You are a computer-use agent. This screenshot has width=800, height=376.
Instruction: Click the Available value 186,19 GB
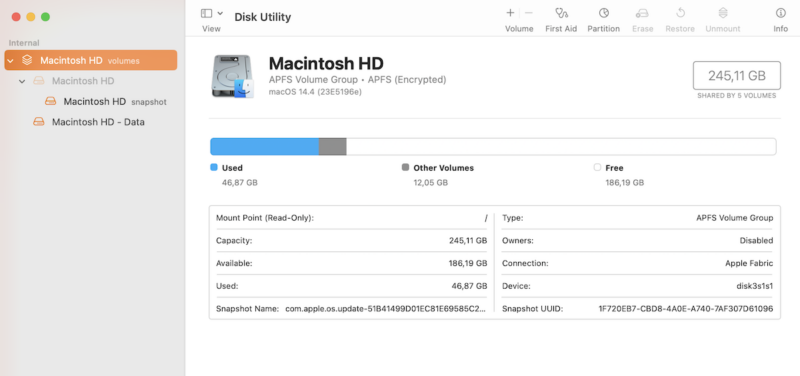point(468,263)
